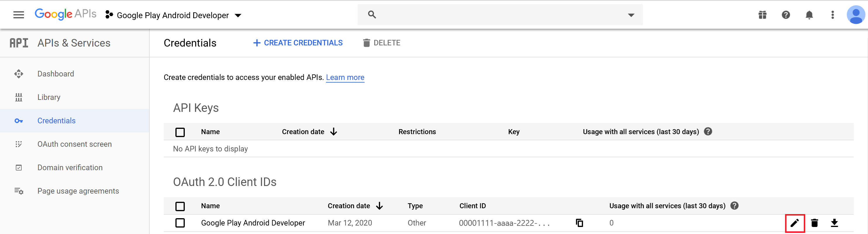Screen dimensions: 868x234
Task: Expand the search bar dropdown arrow
Action: (631, 15)
